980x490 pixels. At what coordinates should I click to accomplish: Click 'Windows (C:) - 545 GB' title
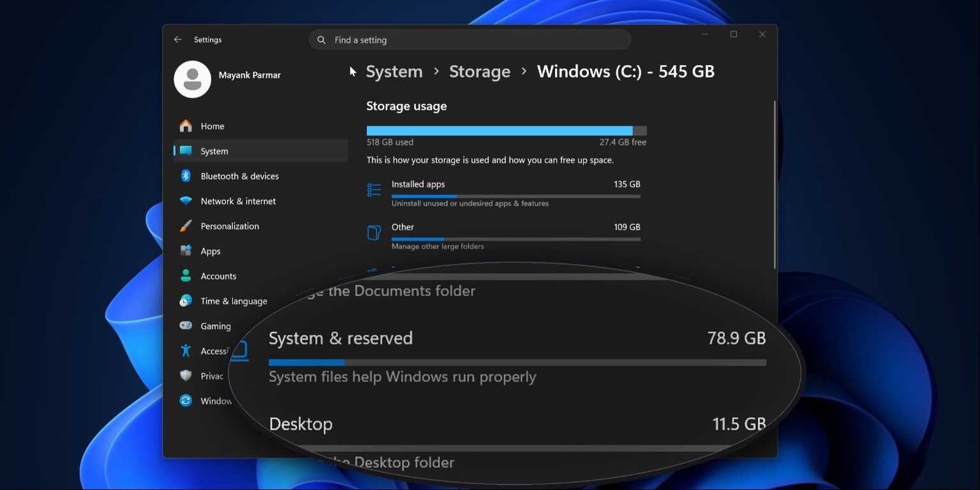(626, 71)
